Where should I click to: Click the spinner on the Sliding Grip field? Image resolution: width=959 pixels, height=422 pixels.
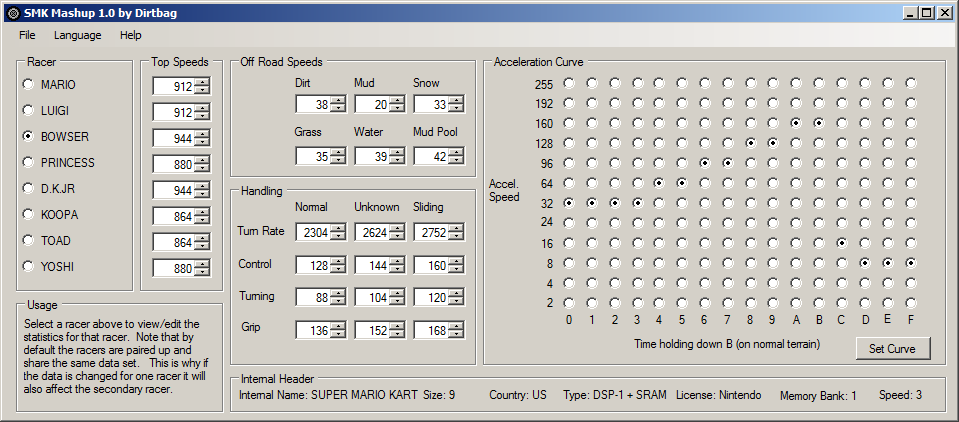[456, 331]
